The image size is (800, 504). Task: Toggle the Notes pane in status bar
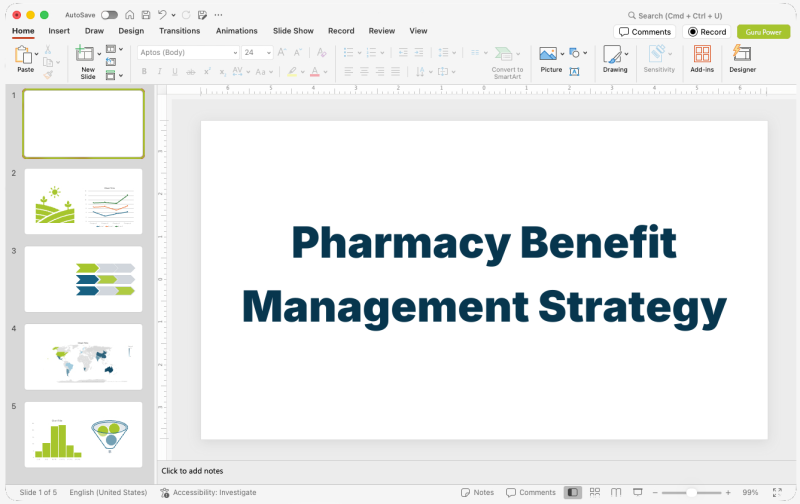477,492
